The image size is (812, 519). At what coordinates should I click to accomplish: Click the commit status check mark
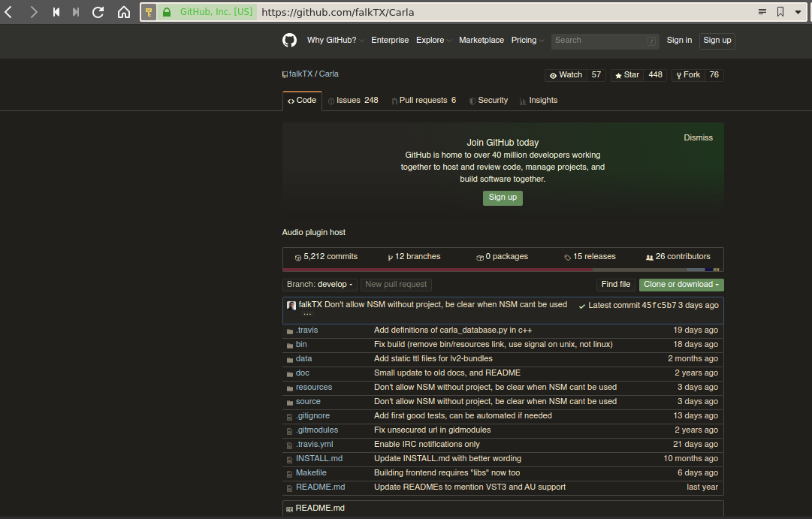tap(582, 306)
